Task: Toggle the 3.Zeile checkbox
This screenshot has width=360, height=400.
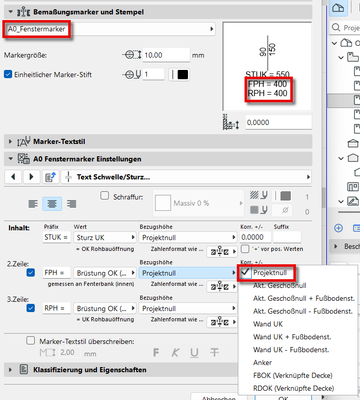Action: click(30, 308)
